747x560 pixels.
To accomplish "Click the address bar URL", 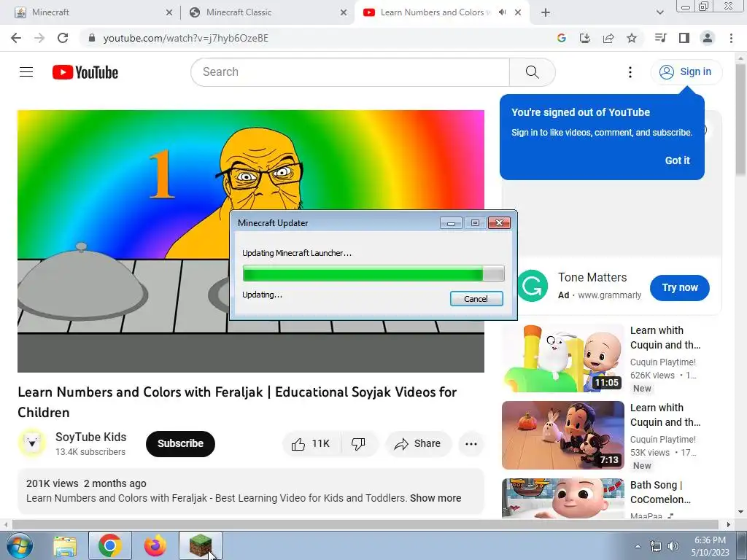I will click(x=186, y=38).
